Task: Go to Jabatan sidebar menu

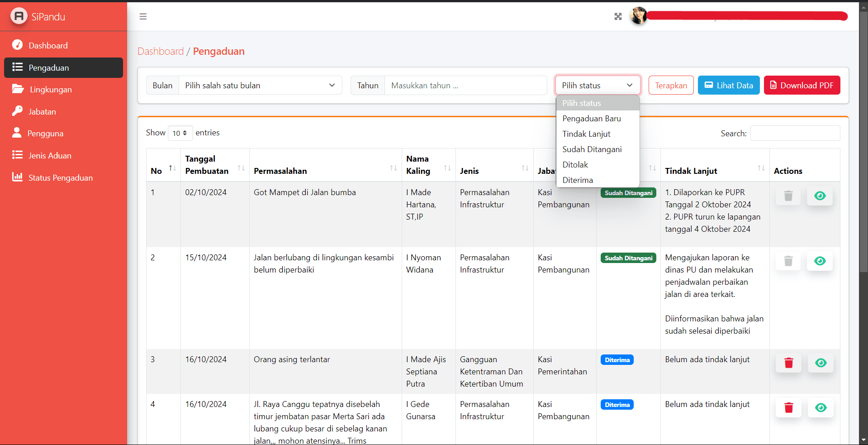Action: coord(63,111)
